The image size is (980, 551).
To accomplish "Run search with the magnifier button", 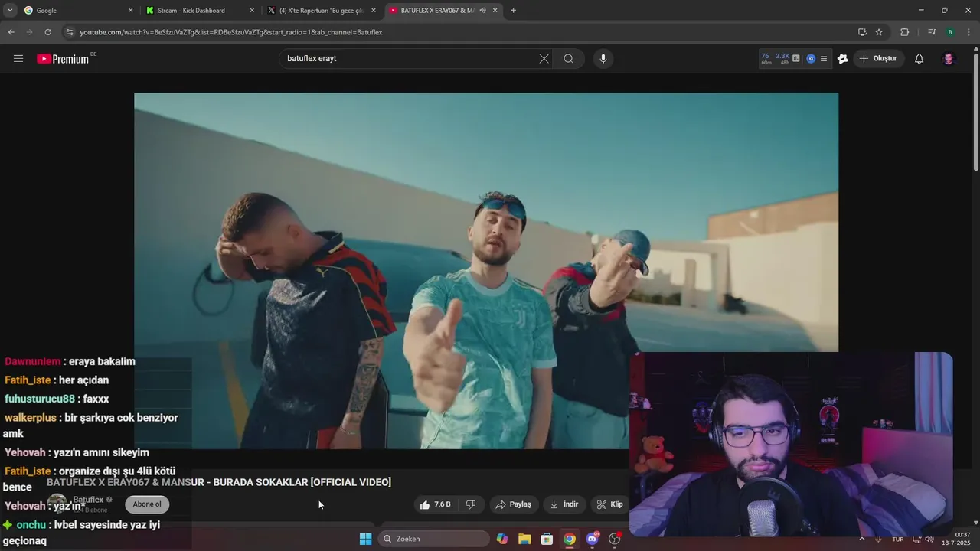I will (x=568, y=59).
